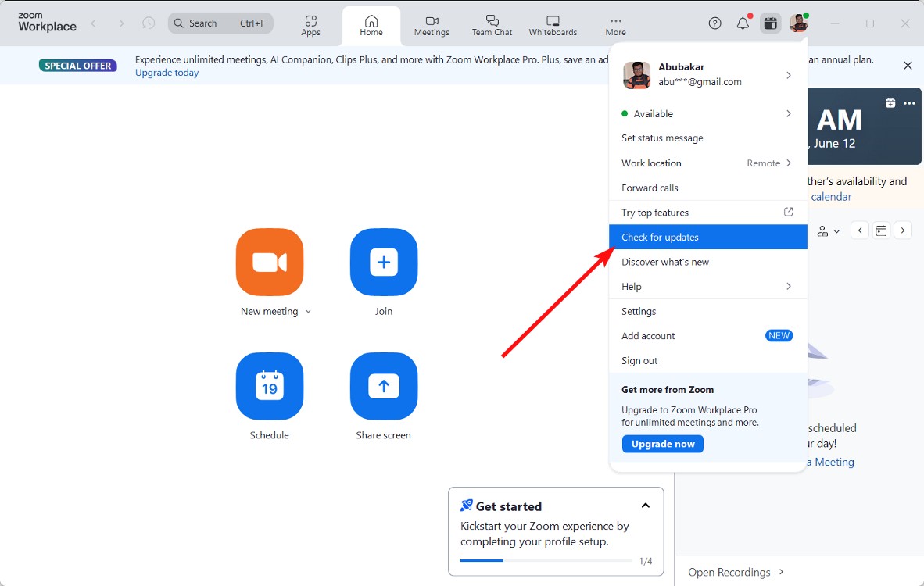Open the Whiteboards tab
The width and height of the screenshot is (924, 586).
pos(553,26)
